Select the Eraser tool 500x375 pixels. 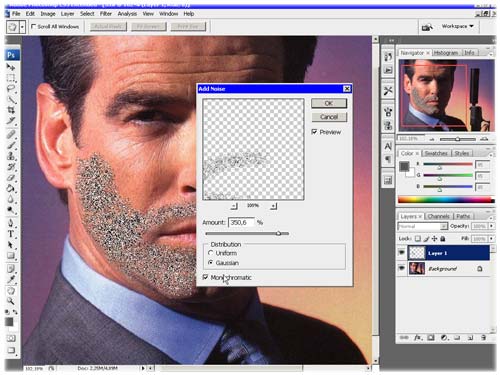pos(11,177)
